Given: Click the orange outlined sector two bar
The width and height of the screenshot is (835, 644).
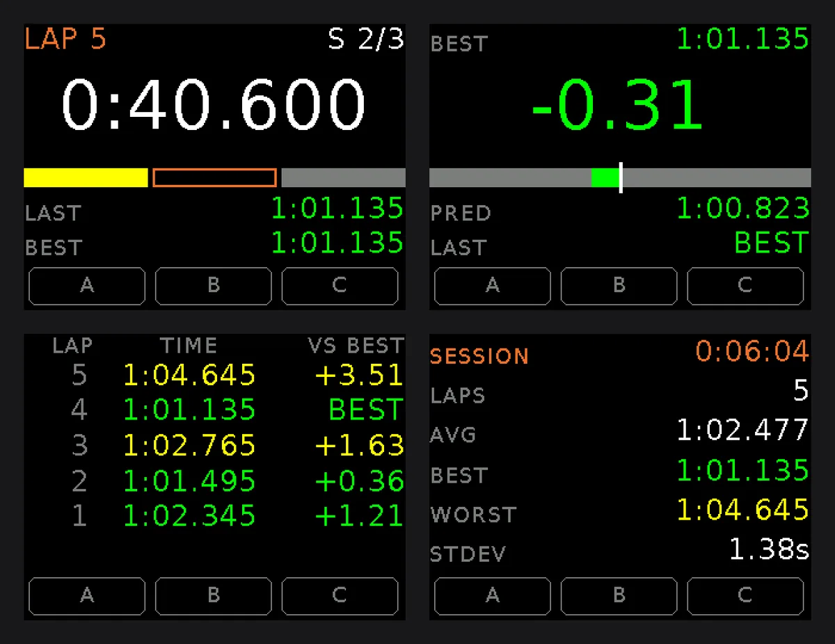Looking at the screenshot, I should click(214, 177).
